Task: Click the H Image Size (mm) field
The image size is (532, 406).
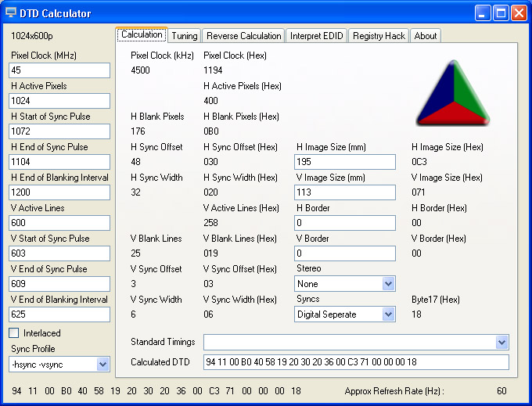Action: pos(345,162)
